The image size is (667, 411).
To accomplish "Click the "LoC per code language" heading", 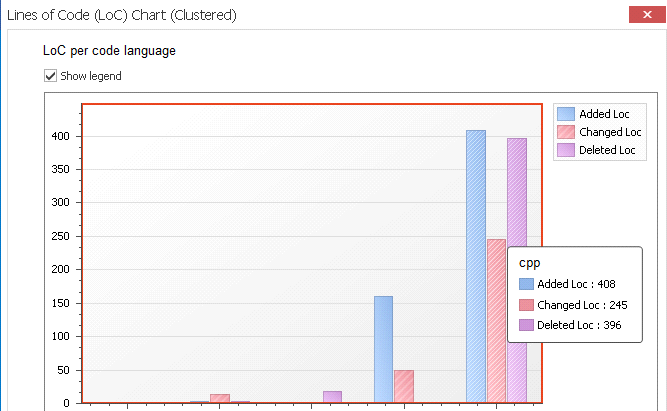I will coord(107,50).
